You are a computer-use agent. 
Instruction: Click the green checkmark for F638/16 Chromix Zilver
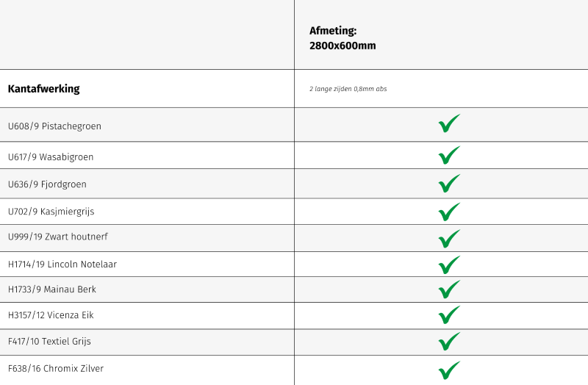(448, 370)
